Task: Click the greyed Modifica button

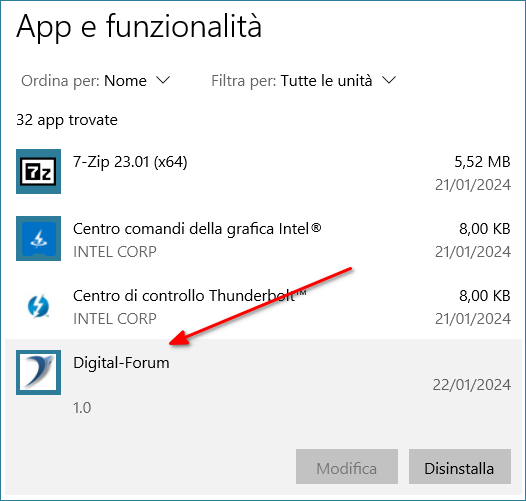Action: point(347,466)
